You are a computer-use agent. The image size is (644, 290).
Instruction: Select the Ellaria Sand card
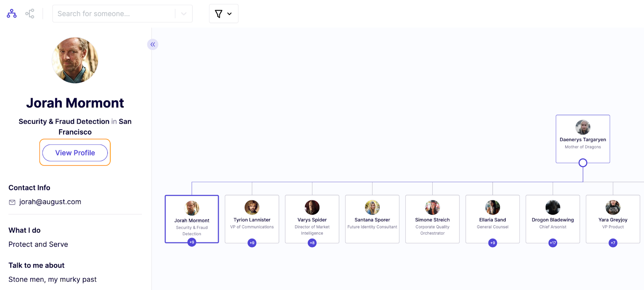[493, 219]
